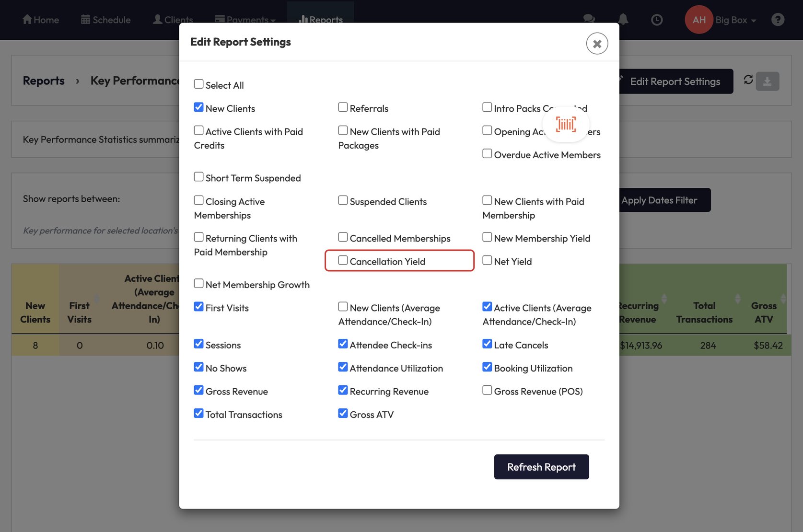Image resolution: width=803 pixels, height=532 pixels.
Task: Check the Gross Revenue (POS) option
Action: (487, 391)
